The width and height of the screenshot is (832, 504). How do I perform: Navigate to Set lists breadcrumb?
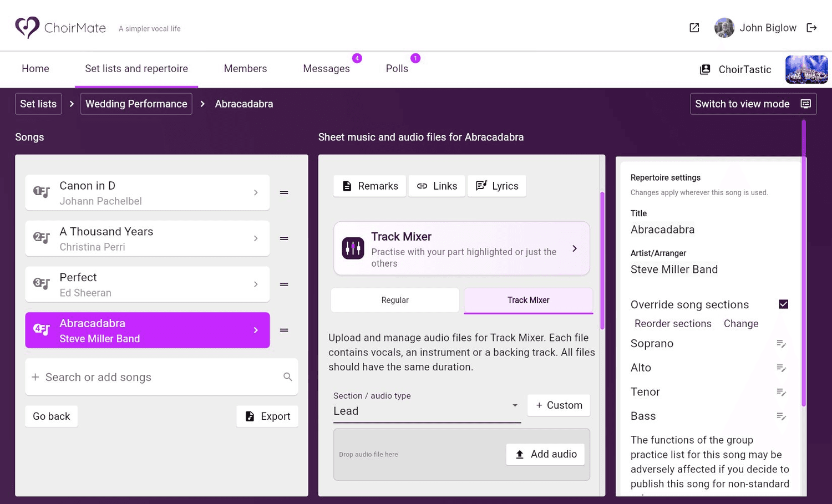(x=38, y=104)
